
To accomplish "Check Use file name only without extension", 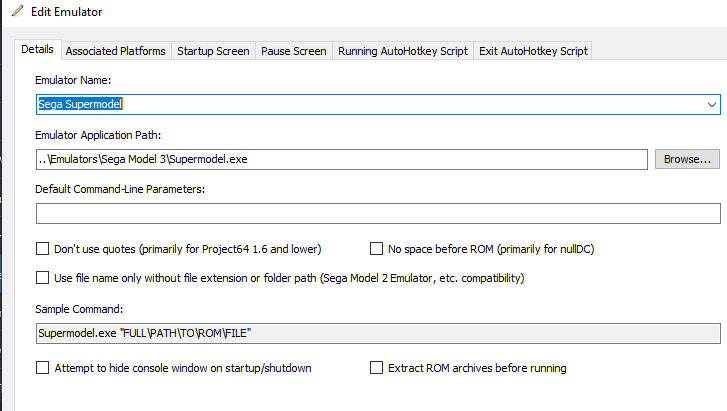I will coord(43,277).
